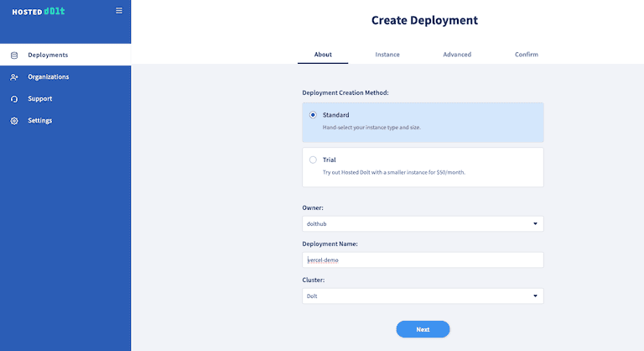Click the Settings gear icon
This screenshot has height=351, width=644.
pos(14,121)
